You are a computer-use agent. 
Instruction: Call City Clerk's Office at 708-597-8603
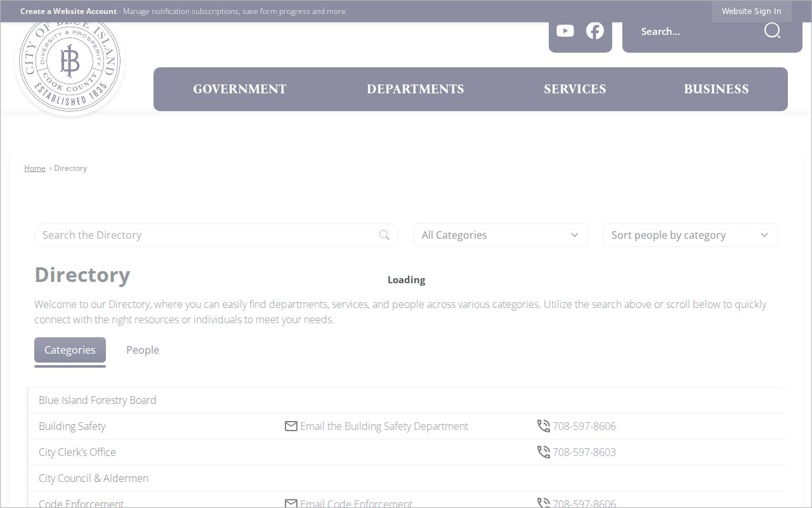[584, 452]
